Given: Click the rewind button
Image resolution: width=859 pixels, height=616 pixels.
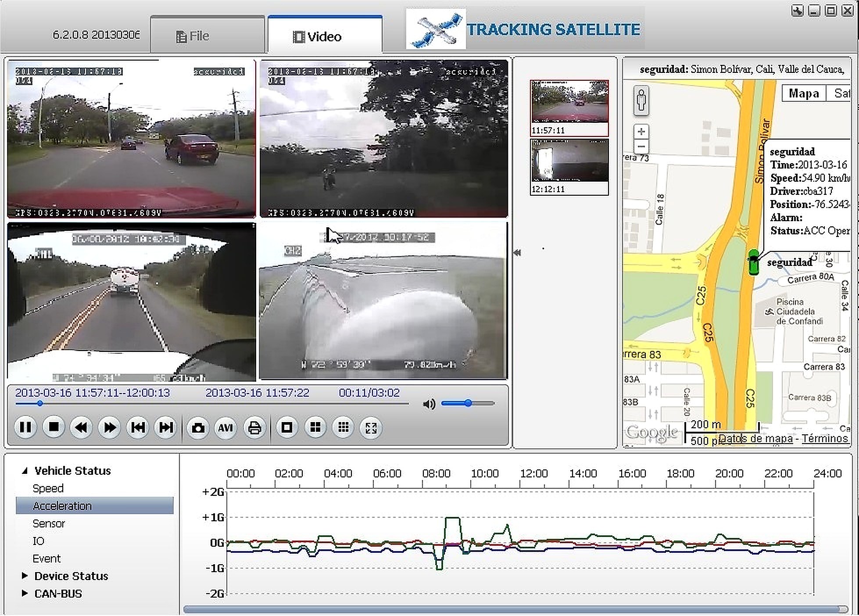Looking at the screenshot, I should pyautogui.click(x=82, y=427).
